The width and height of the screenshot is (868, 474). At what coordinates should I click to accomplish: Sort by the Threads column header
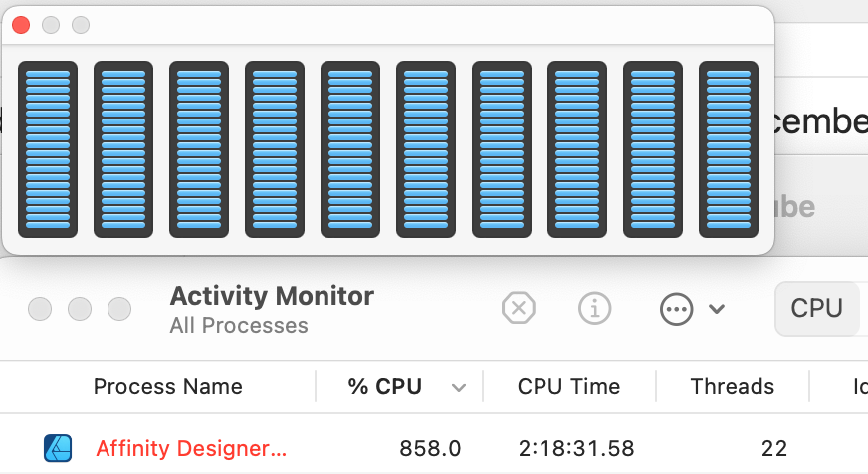[x=732, y=386]
